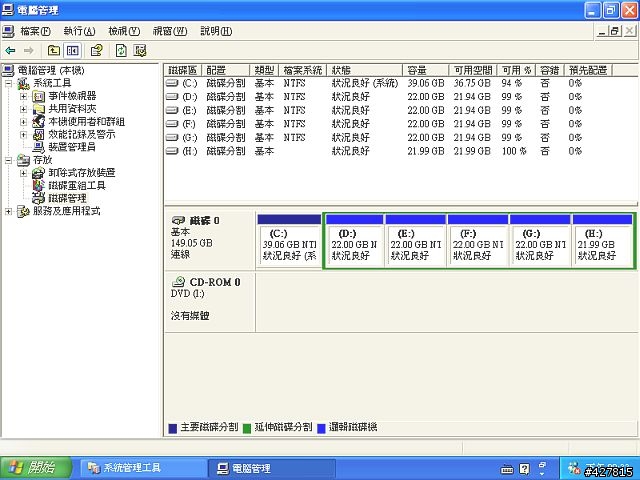640x480 pixels.
Task: Select 系統工具 in the tree
Action: coord(52,83)
